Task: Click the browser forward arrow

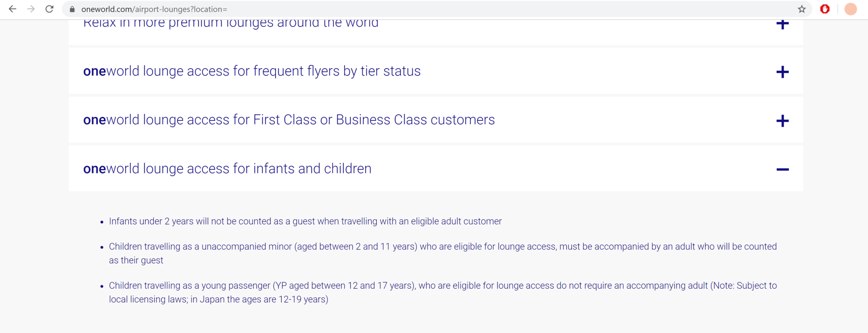Action: (x=31, y=9)
